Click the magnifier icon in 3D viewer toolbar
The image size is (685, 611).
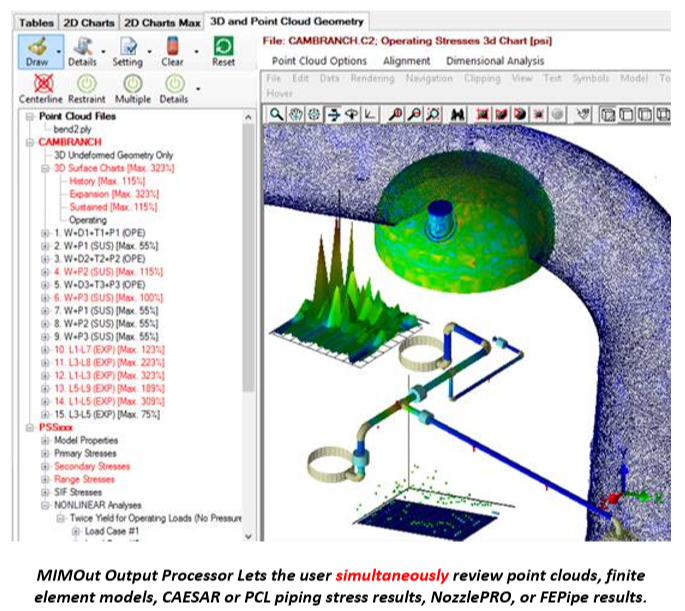coord(277,114)
